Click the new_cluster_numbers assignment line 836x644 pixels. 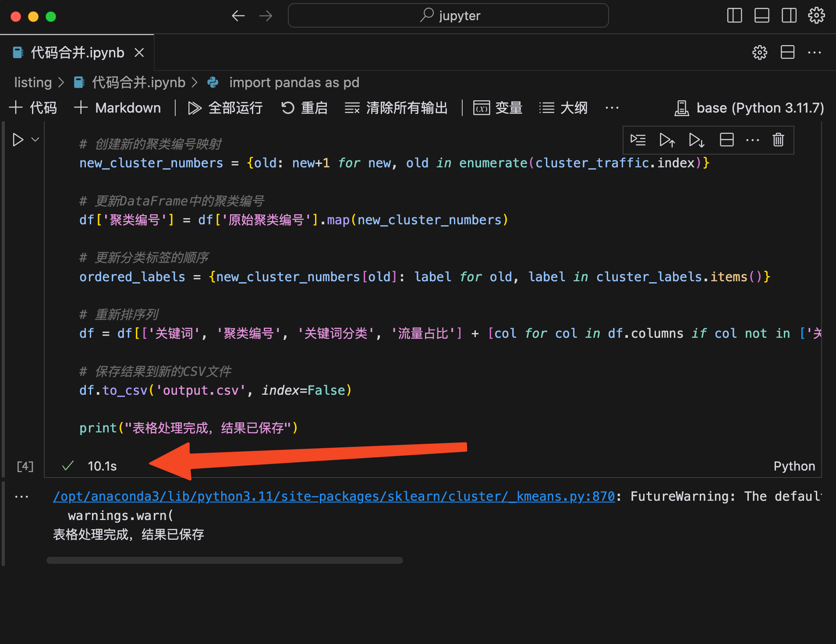394,163
